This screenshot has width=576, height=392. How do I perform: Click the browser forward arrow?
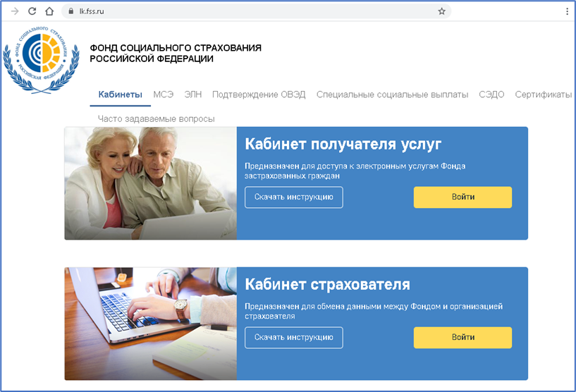(15, 11)
